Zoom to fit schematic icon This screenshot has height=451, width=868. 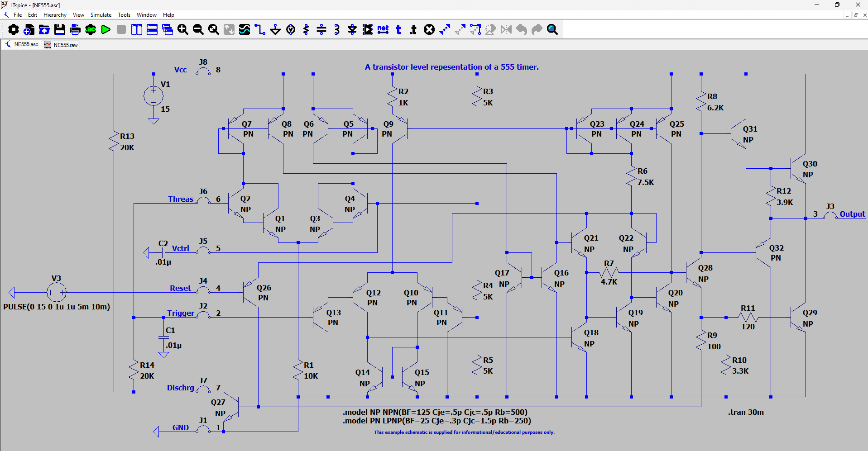coord(214,30)
